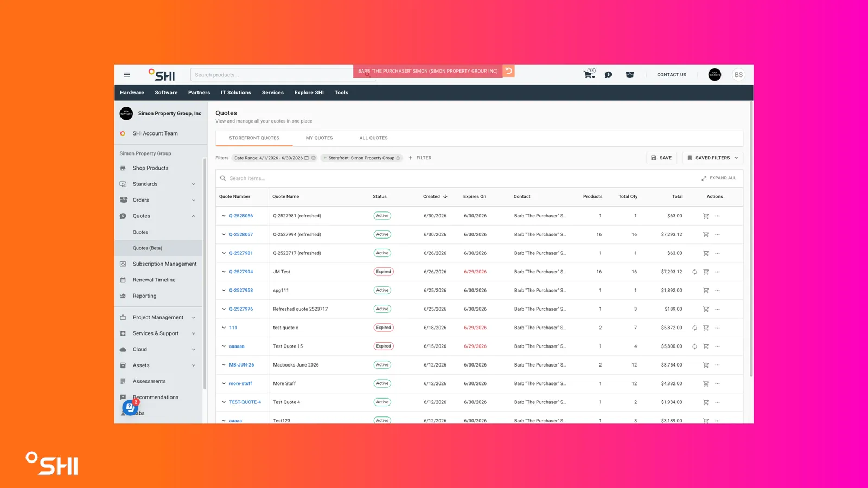Open the orders box icon in header

630,75
